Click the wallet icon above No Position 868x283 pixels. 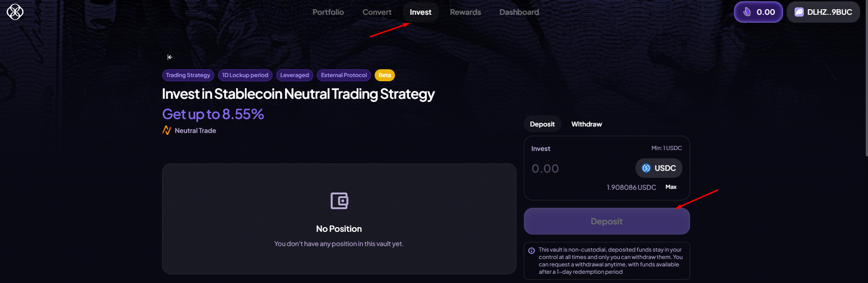point(339,201)
